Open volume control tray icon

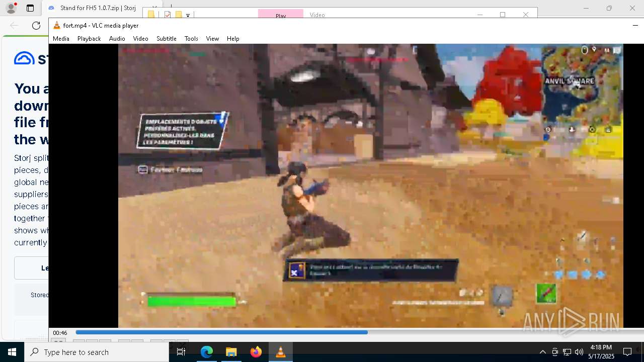[x=579, y=352]
